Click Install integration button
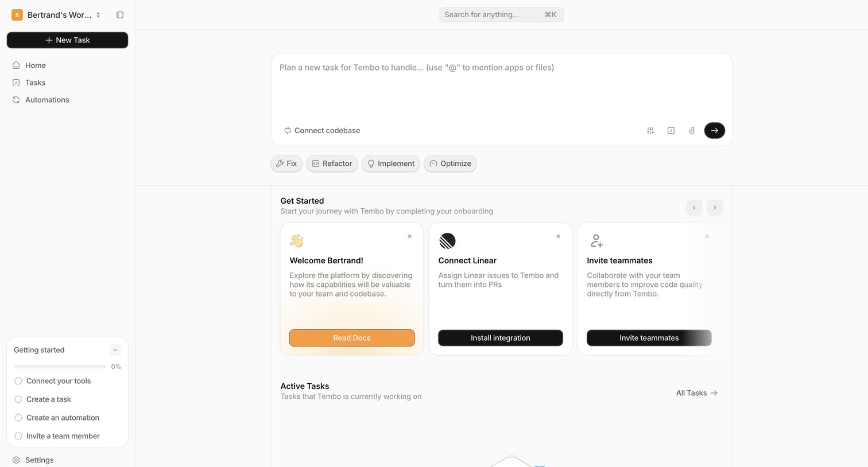Screen dimensions: 868x467 click(501, 338)
